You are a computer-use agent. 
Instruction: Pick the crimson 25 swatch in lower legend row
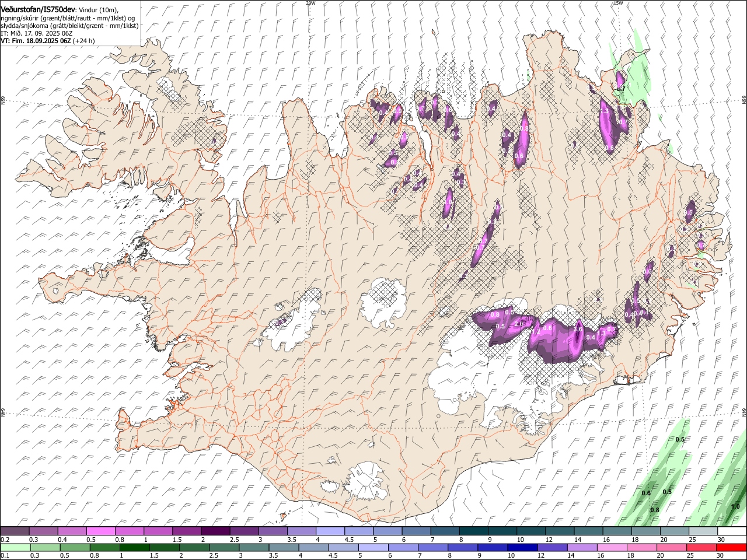pos(701,547)
